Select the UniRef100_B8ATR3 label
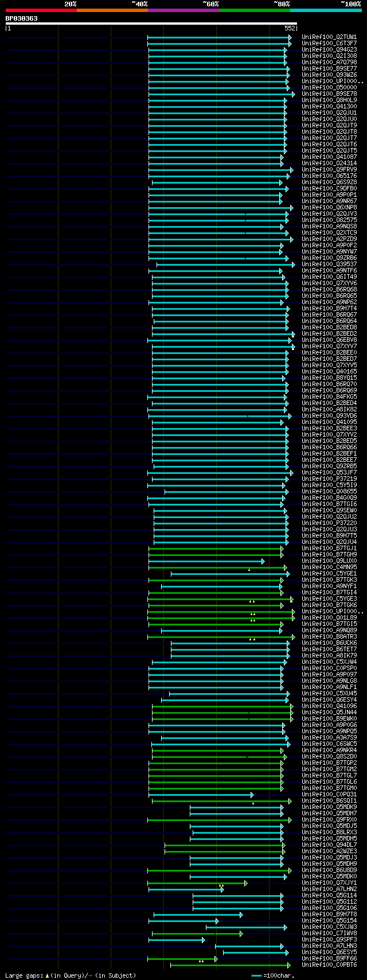Image resolution: width=367 pixels, height=980 pixels. (329, 636)
